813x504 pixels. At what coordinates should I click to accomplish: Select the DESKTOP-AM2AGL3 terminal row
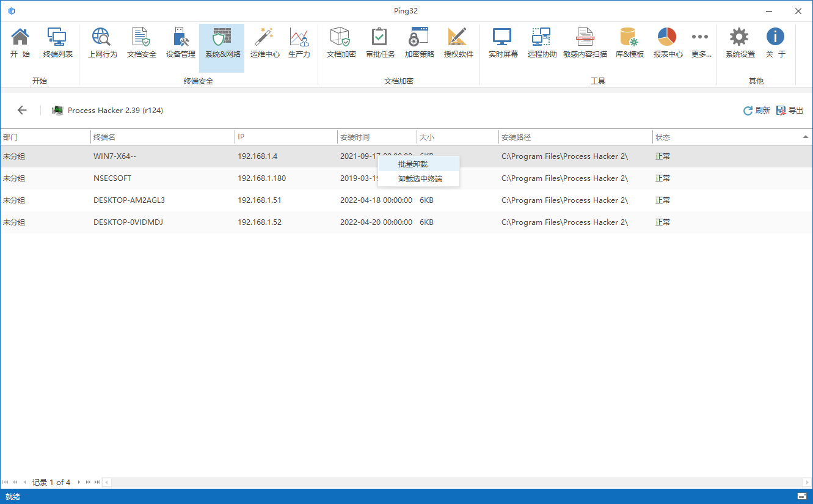pyautogui.click(x=129, y=200)
